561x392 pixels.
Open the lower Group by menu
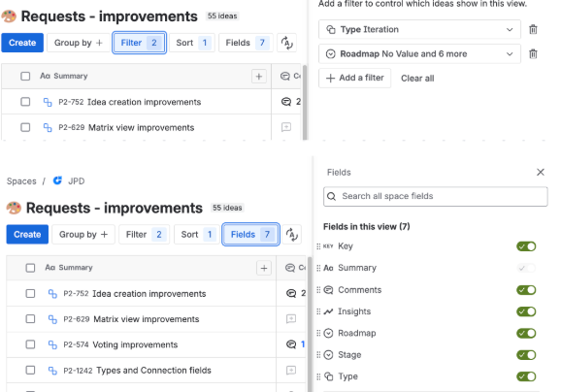83,235
